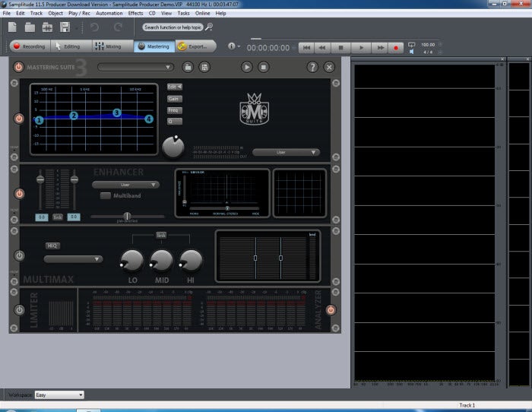Toggle the Multimax section power button
532x412 pixels.
click(19, 255)
